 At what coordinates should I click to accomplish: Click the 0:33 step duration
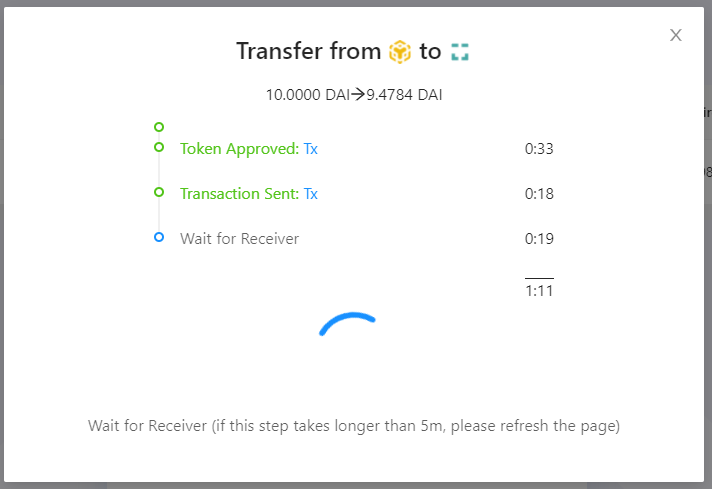539,148
